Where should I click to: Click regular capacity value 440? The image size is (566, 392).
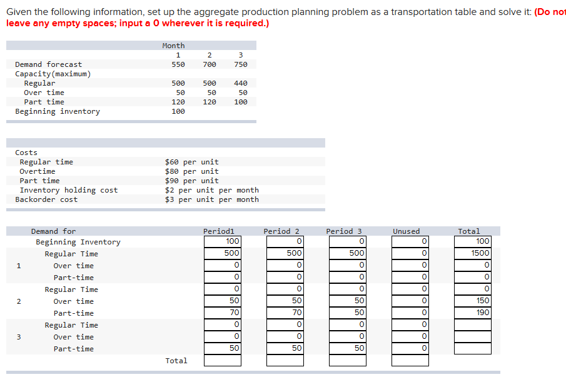point(240,83)
